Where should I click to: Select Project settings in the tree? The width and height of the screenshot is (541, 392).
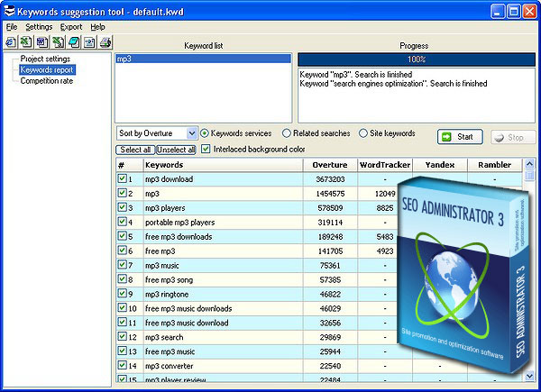(45, 59)
